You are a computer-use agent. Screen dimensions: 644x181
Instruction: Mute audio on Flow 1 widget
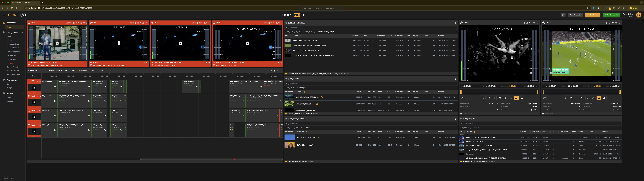coord(79,23)
